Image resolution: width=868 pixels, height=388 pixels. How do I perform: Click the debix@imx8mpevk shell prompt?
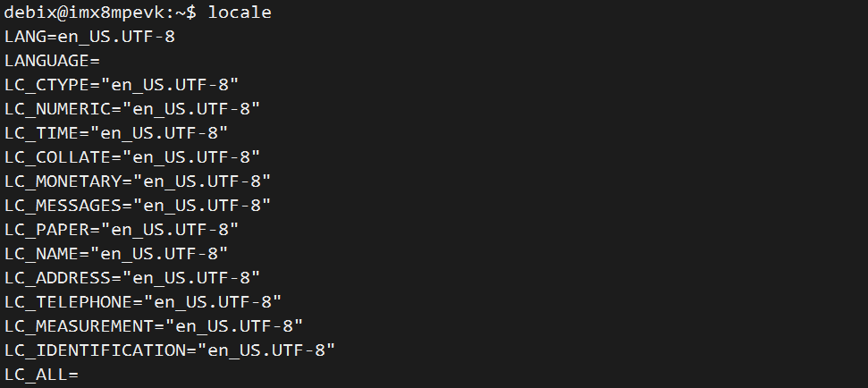coord(100,13)
